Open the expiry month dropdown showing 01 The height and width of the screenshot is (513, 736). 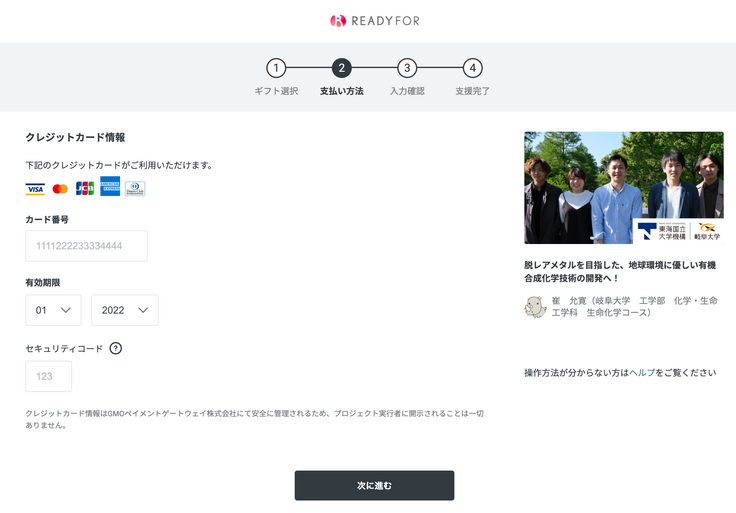pyautogui.click(x=53, y=310)
